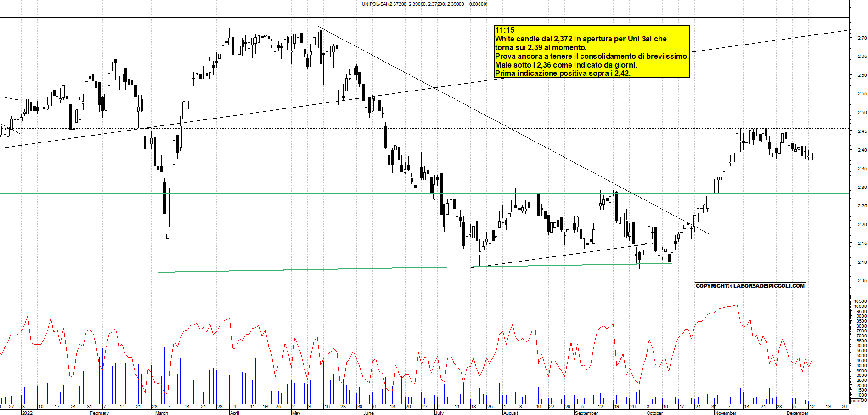Select the '11:15' timestamp in the yellow note
Image resolution: width=868 pixels, height=415 pixels.
click(x=504, y=30)
